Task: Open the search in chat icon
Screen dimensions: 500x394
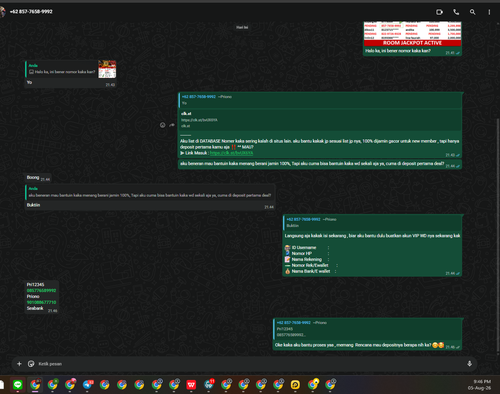Action: tap(472, 12)
